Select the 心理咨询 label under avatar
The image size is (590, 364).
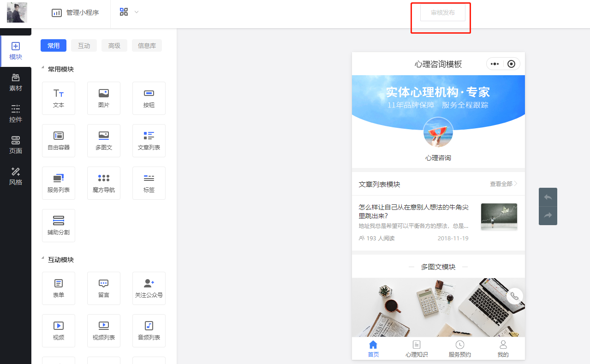coord(438,158)
